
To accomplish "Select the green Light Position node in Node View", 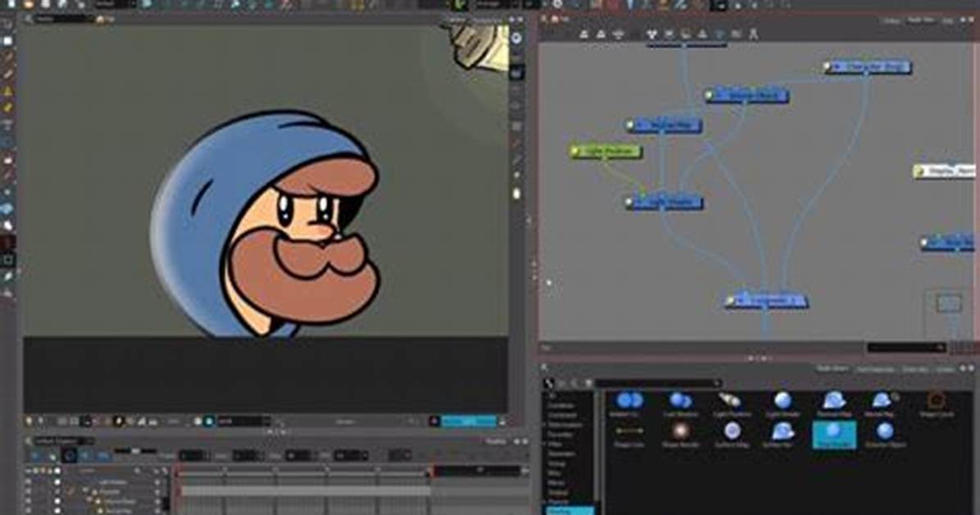I will (606, 151).
